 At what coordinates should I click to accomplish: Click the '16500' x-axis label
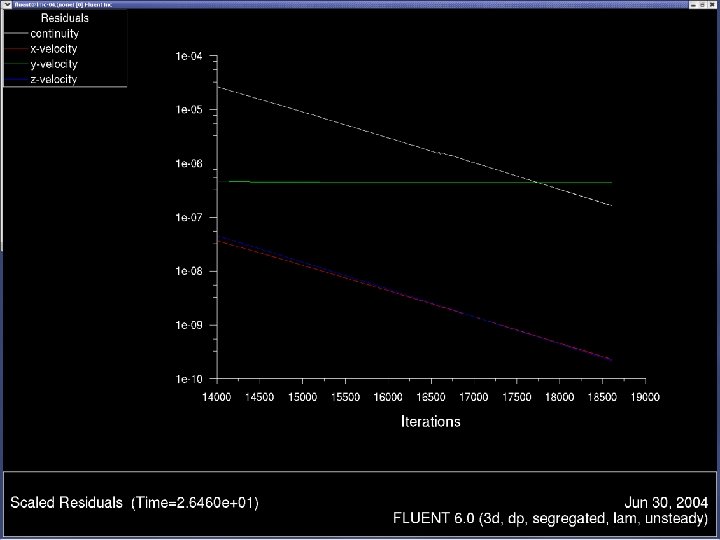pos(431,397)
